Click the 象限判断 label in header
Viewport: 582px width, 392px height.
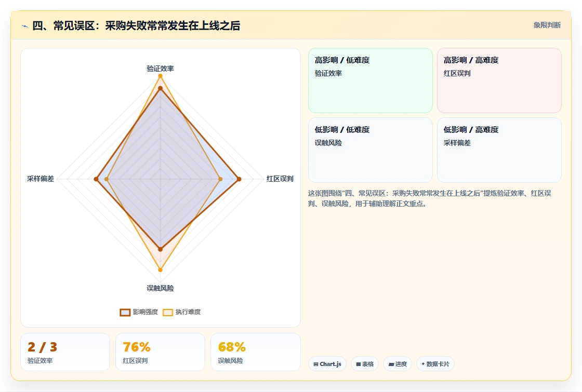coord(547,25)
